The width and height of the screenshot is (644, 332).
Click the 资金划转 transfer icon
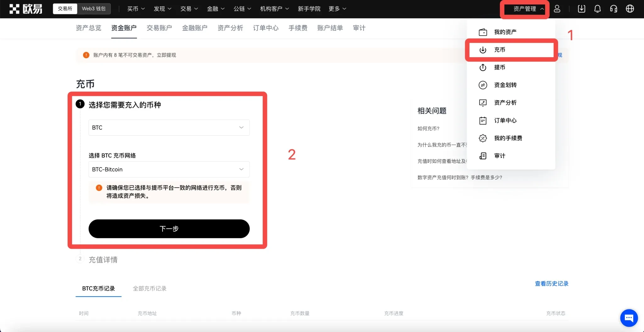[482, 85]
